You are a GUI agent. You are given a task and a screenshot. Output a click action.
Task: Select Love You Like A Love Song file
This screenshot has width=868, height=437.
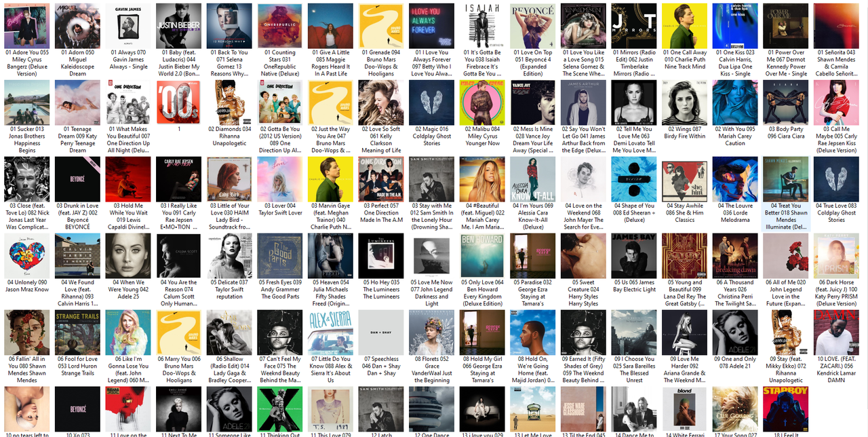click(583, 41)
